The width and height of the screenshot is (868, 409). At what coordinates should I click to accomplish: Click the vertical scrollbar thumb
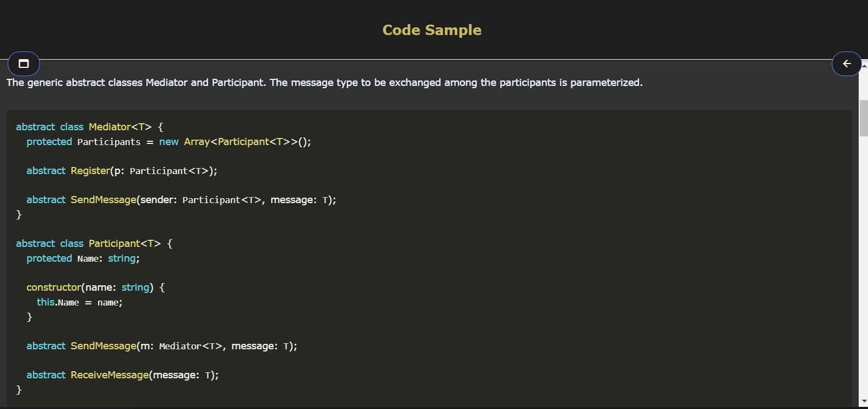pos(864,118)
